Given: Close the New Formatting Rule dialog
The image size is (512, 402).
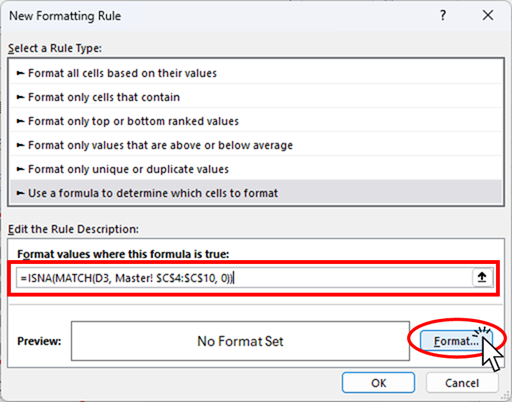Looking at the screenshot, I should (x=488, y=15).
